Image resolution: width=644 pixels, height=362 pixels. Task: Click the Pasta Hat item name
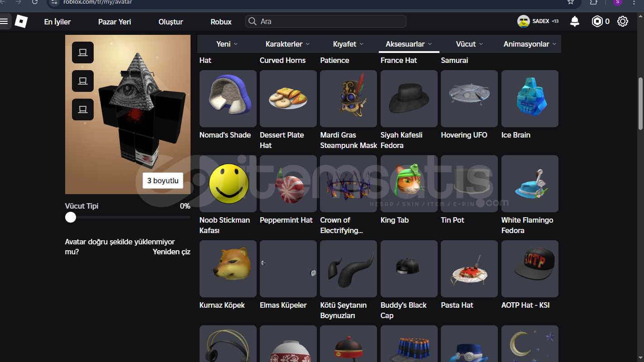pos(457,305)
